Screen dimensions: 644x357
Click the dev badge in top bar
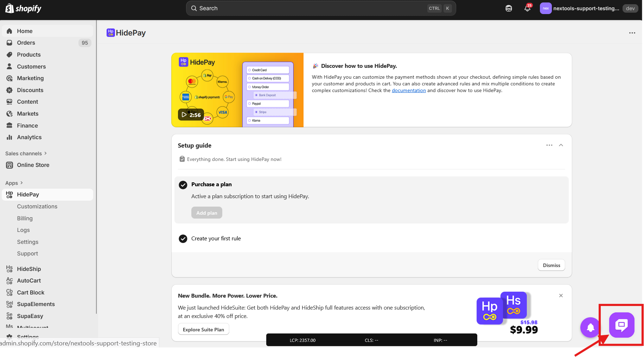click(630, 8)
